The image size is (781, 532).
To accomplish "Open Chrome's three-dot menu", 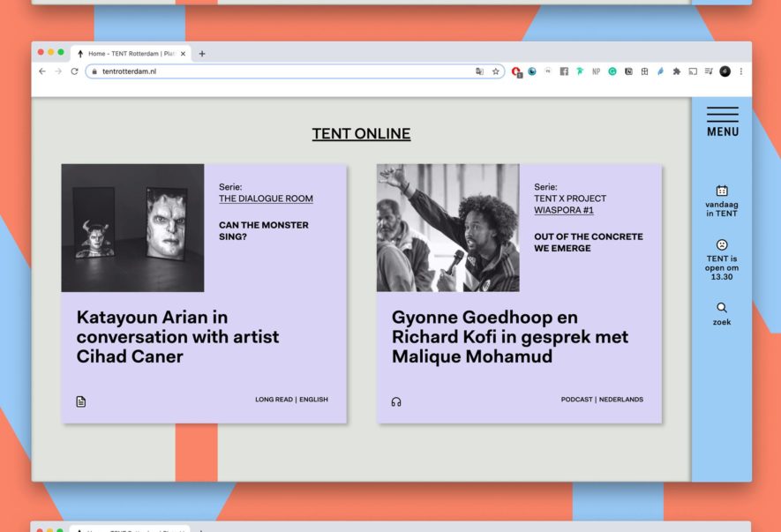I will coord(741,71).
